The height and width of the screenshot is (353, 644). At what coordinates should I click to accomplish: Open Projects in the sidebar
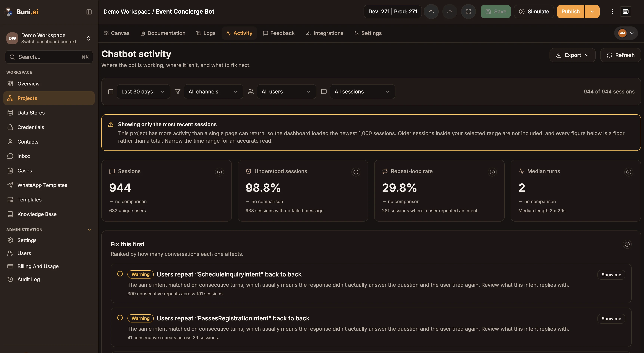[49, 98]
